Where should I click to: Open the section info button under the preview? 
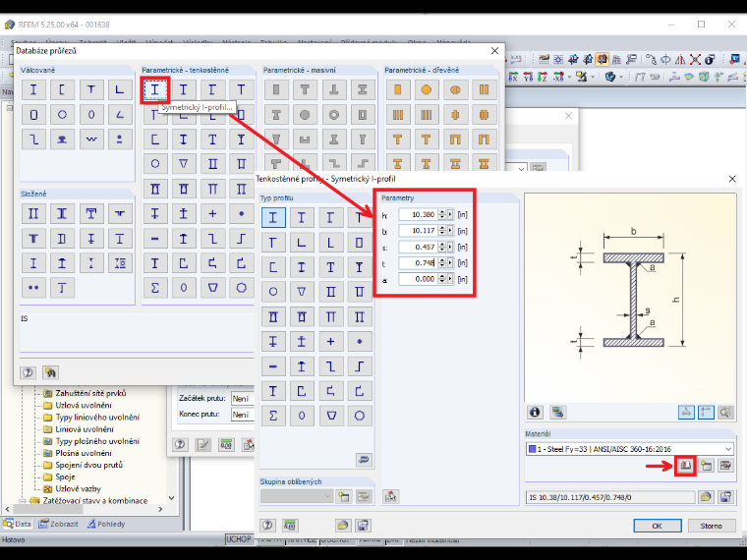pyautogui.click(x=535, y=412)
